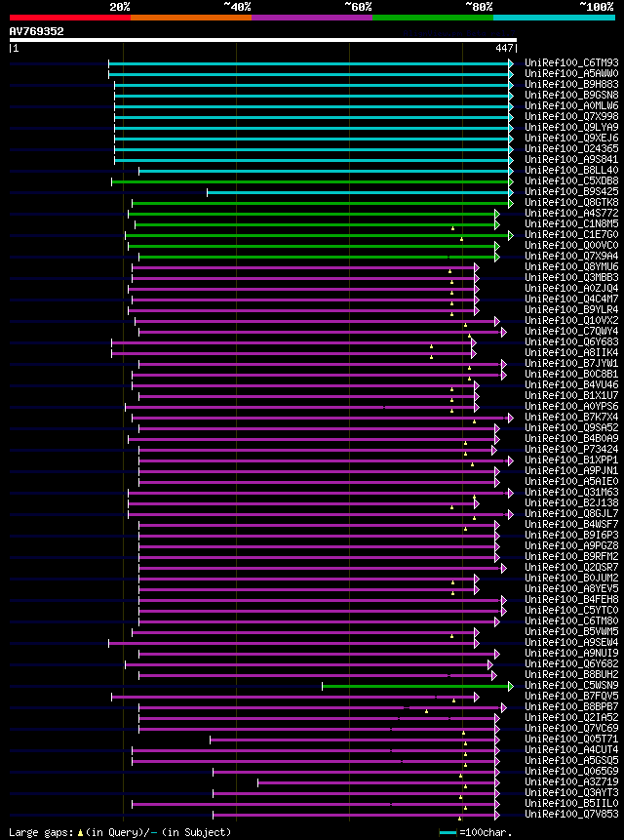This screenshot has height=840, width=624.
Task: Select the UniRef100_B8LL40 label
Action: pos(571,171)
